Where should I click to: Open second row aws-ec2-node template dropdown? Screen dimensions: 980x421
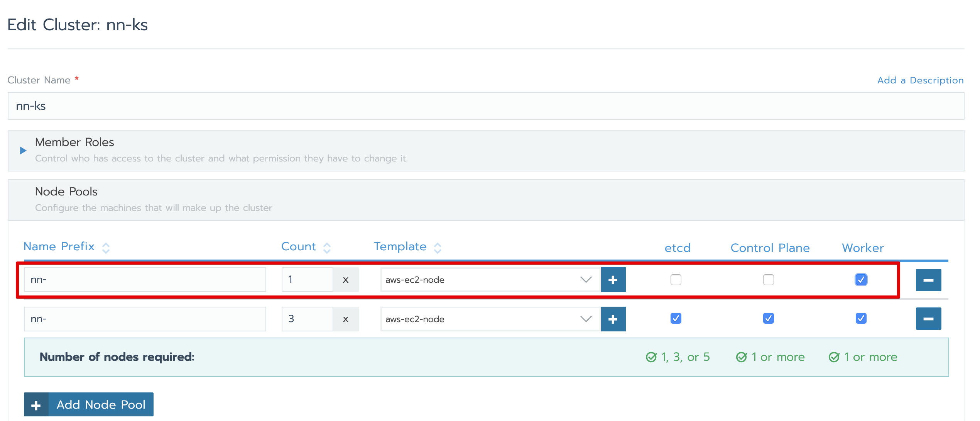(490, 319)
